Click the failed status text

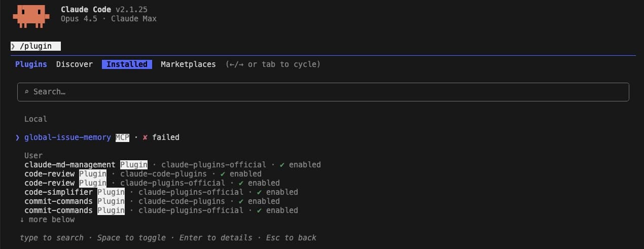tap(166, 137)
